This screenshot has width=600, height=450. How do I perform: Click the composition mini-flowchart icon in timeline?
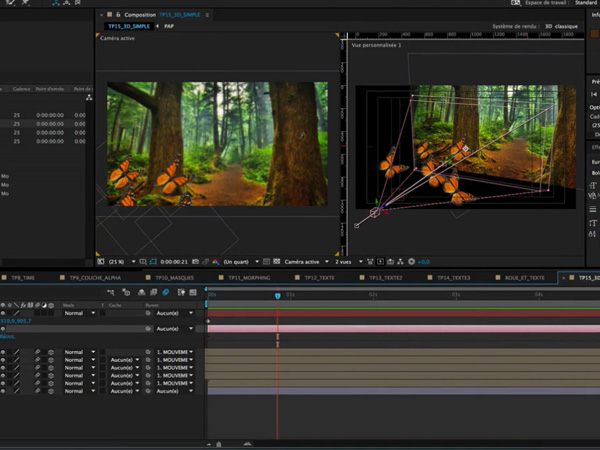pos(111,292)
